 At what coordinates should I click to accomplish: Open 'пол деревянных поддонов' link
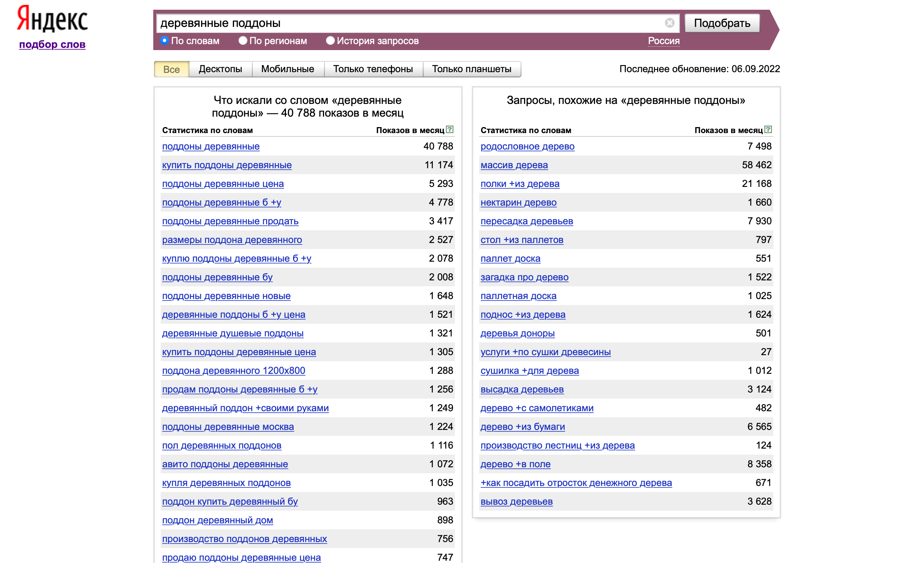tap(222, 446)
